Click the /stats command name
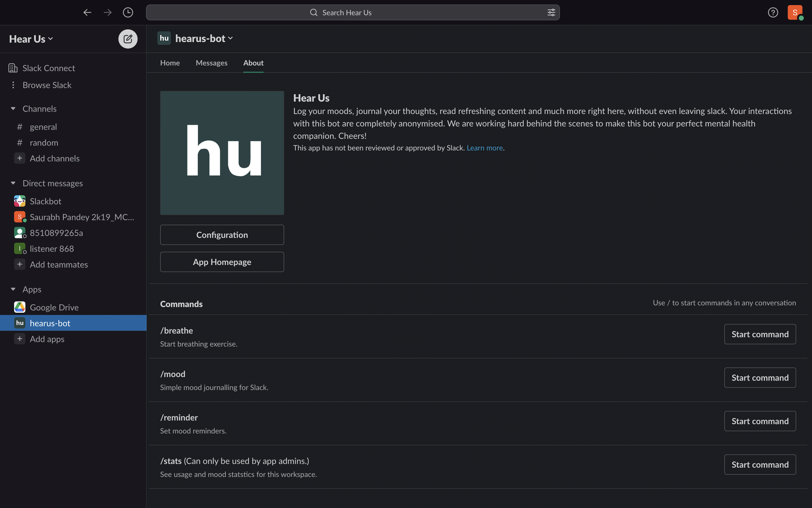This screenshot has width=812, height=508. 171,461
